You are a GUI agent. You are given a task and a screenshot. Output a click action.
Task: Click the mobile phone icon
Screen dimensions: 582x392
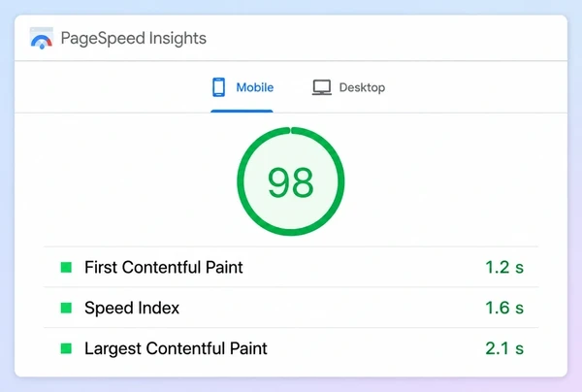[218, 87]
